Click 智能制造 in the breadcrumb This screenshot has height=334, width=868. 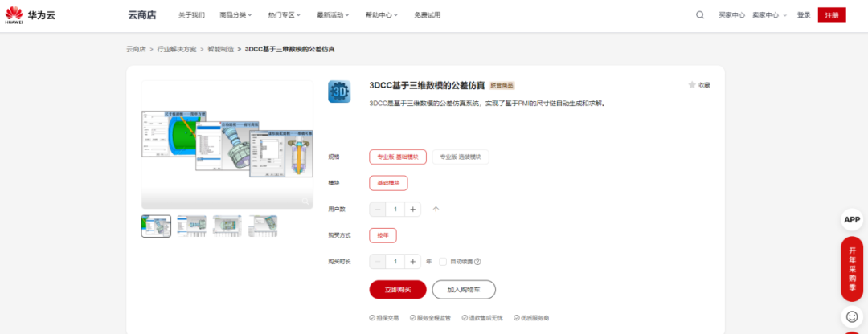point(221,49)
